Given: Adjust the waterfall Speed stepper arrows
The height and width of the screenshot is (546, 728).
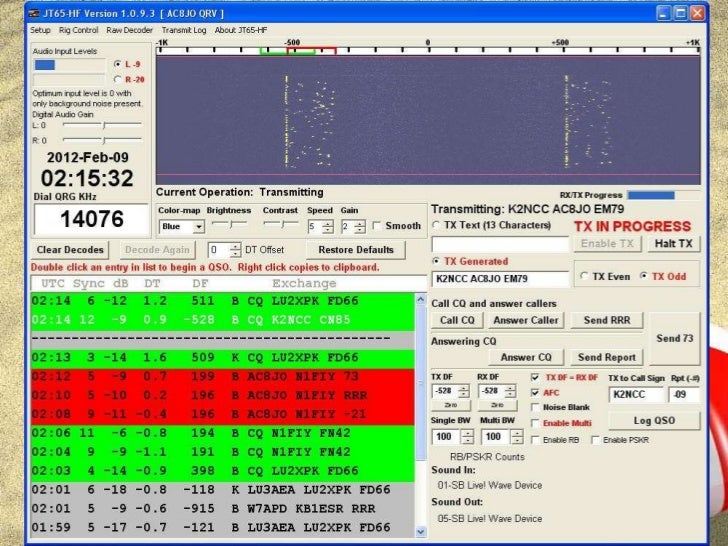Looking at the screenshot, I should [326, 227].
